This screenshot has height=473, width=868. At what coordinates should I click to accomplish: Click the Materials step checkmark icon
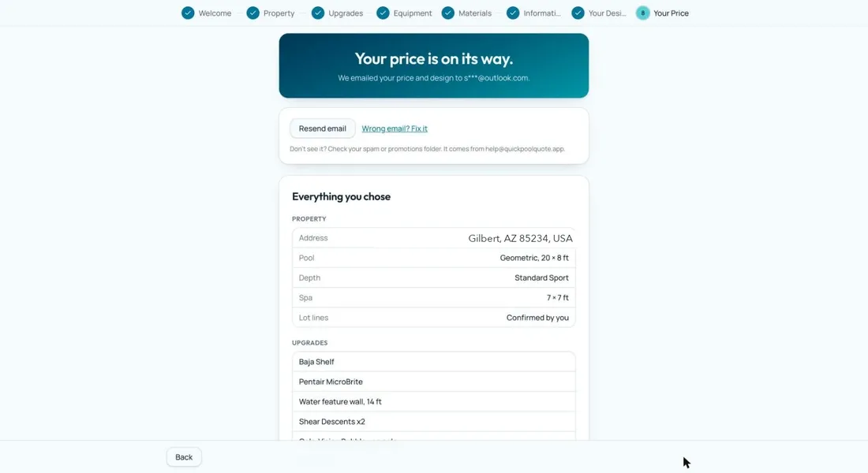[x=448, y=13]
